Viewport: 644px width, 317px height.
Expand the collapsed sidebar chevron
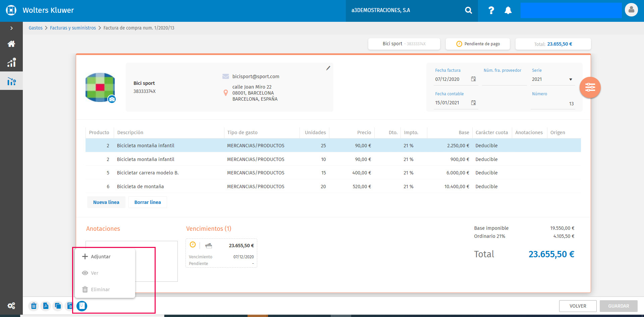coord(11,28)
